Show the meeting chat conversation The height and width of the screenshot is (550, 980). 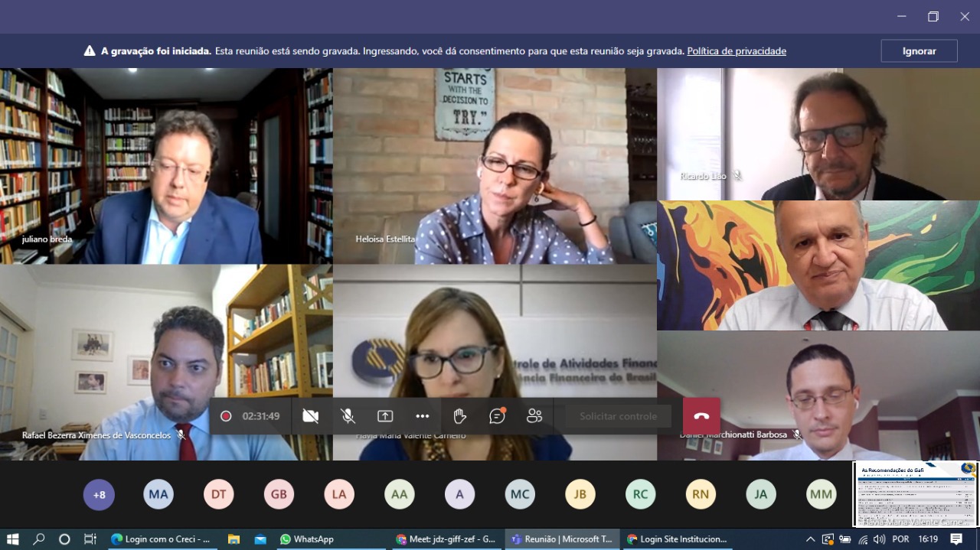click(497, 416)
